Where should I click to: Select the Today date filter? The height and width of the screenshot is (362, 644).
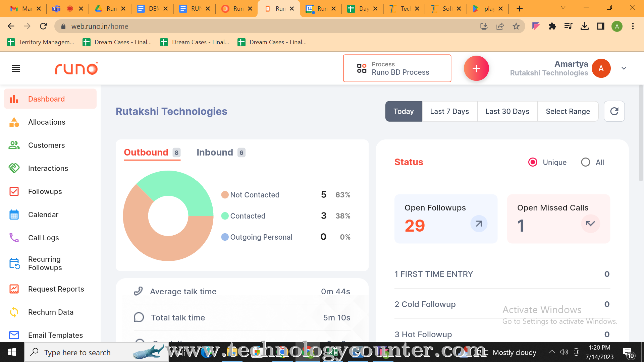(404, 111)
